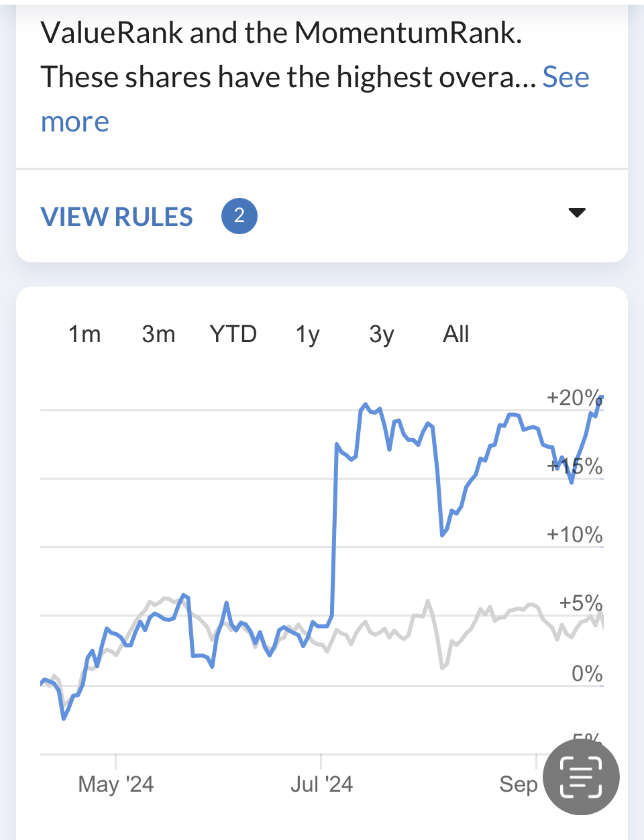Screen dimensions: 644x840
Task: Select the 3y chart range
Action: [382, 333]
